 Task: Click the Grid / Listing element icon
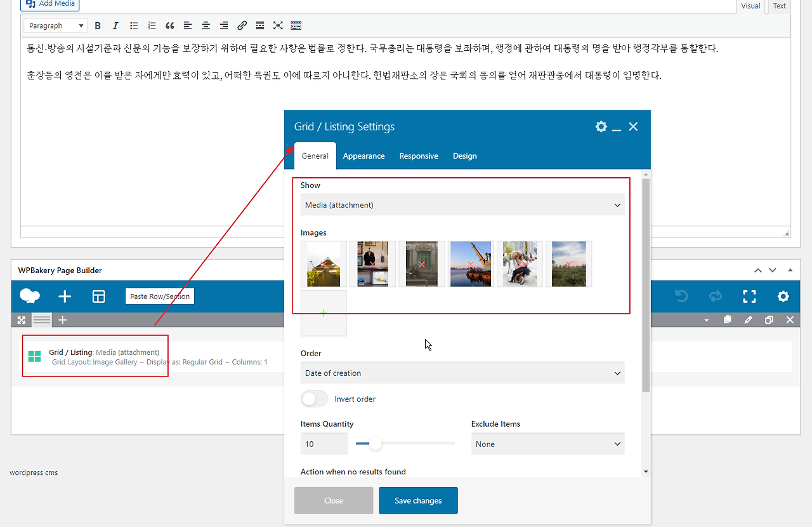click(34, 356)
